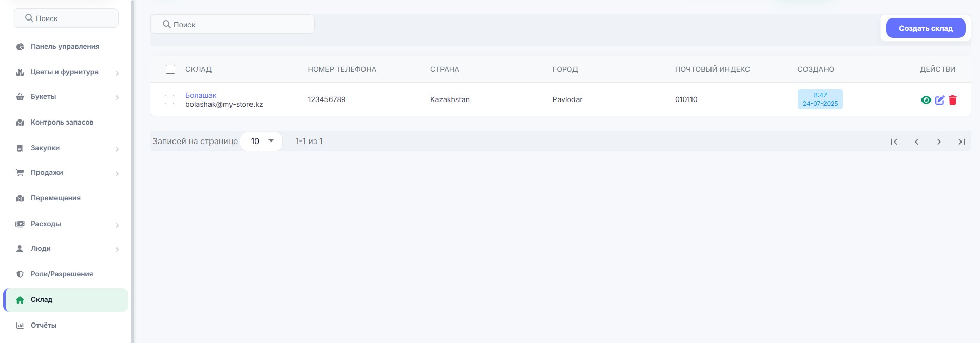The image size is (980, 343).
Task: Tick the select-all checkbox in the table header
Action: coord(170,69)
